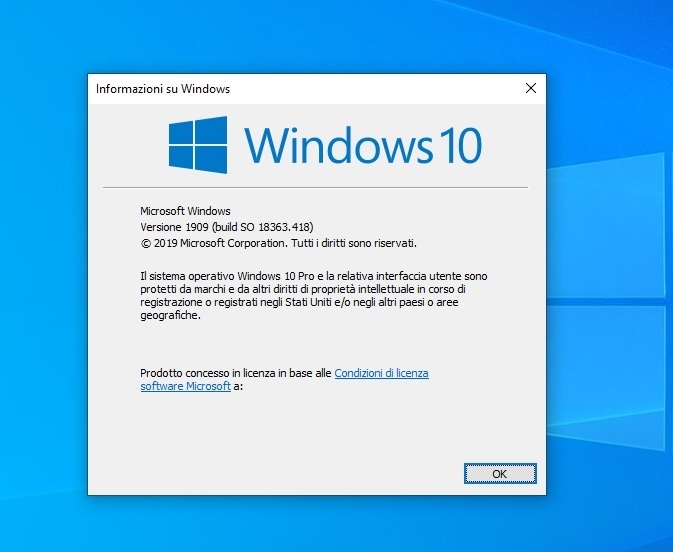Close the Informazioni su Windows dialog
Viewport: 673px width, 552px height.
coord(531,88)
